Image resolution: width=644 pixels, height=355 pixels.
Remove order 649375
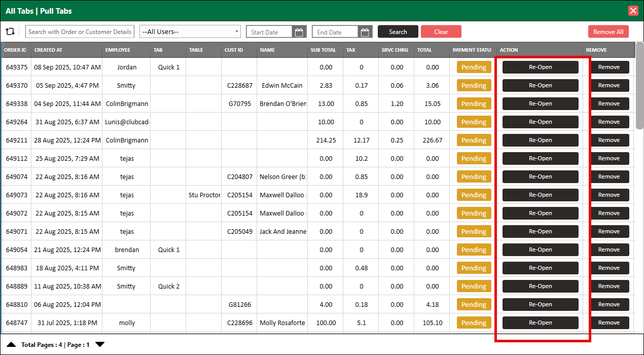point(609,67)
